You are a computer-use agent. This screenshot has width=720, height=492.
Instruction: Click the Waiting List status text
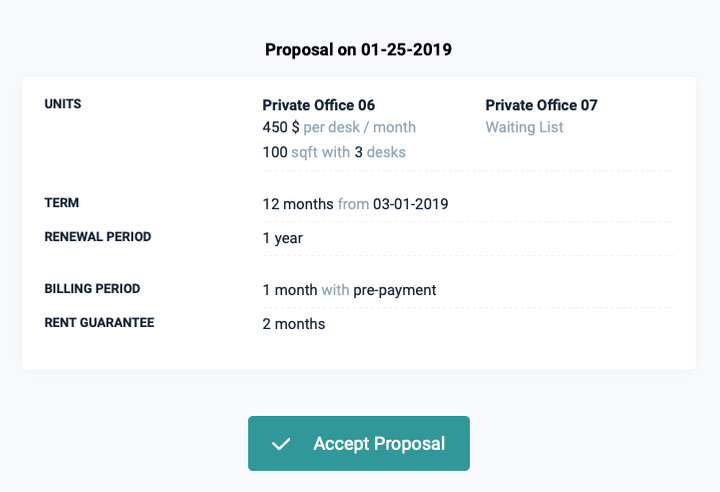pyautogui.click(x=524, y=127)
